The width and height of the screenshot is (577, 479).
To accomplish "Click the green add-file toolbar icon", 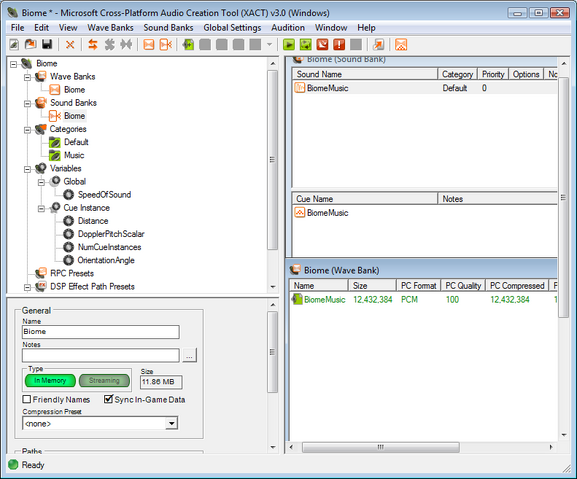I will click(188, 45).
